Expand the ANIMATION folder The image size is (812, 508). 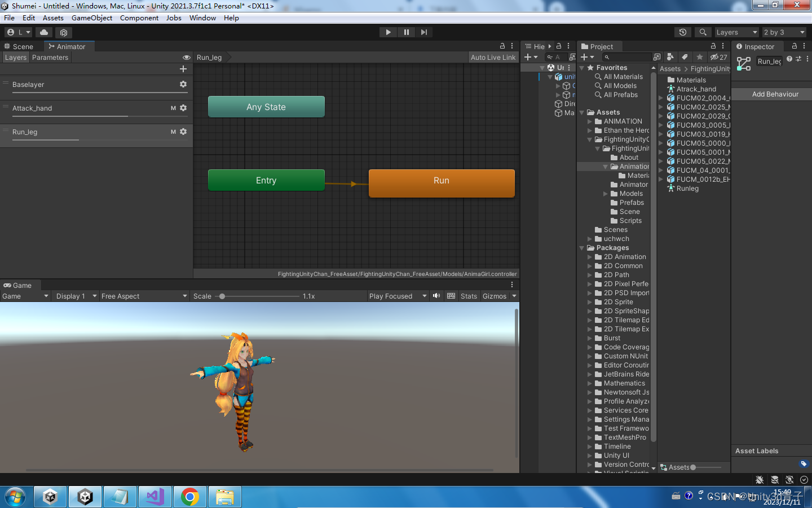click(x=590, y=121)
